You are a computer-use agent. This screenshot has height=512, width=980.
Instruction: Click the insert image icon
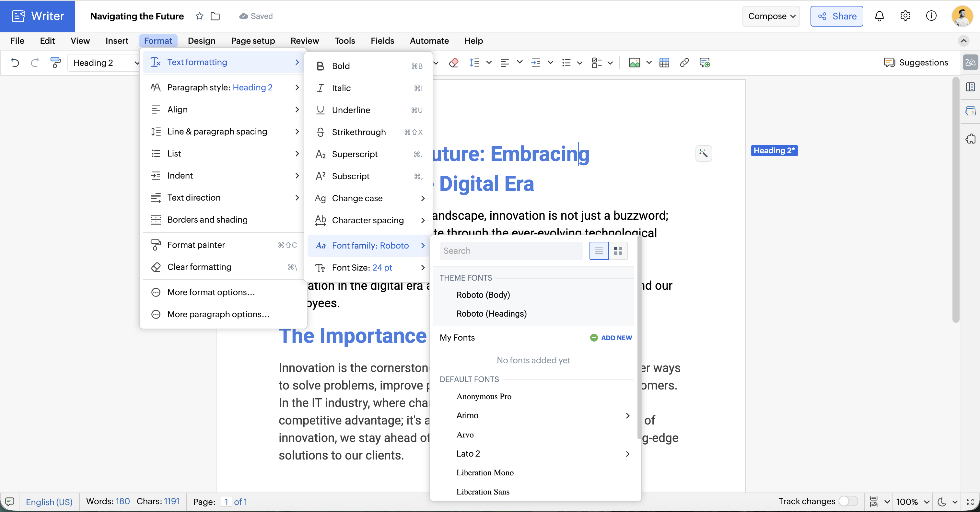(634, 63)
